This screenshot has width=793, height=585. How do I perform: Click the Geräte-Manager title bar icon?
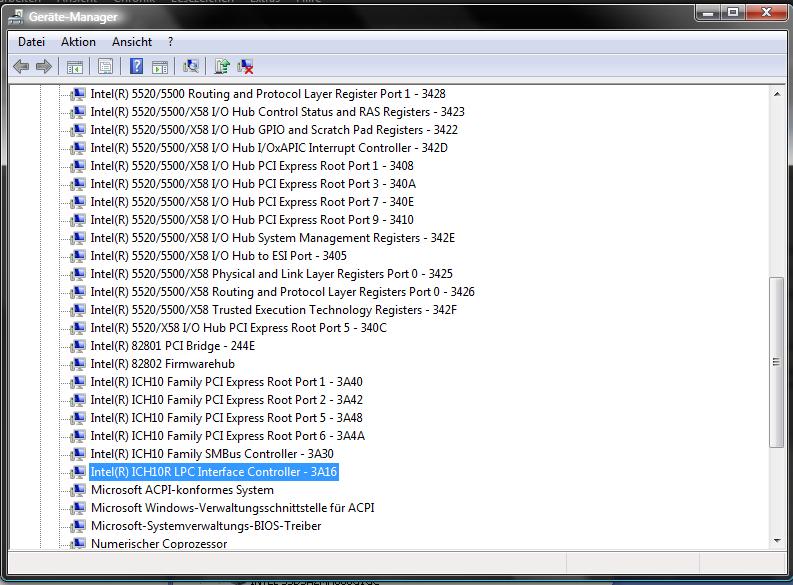coord(16,18)
